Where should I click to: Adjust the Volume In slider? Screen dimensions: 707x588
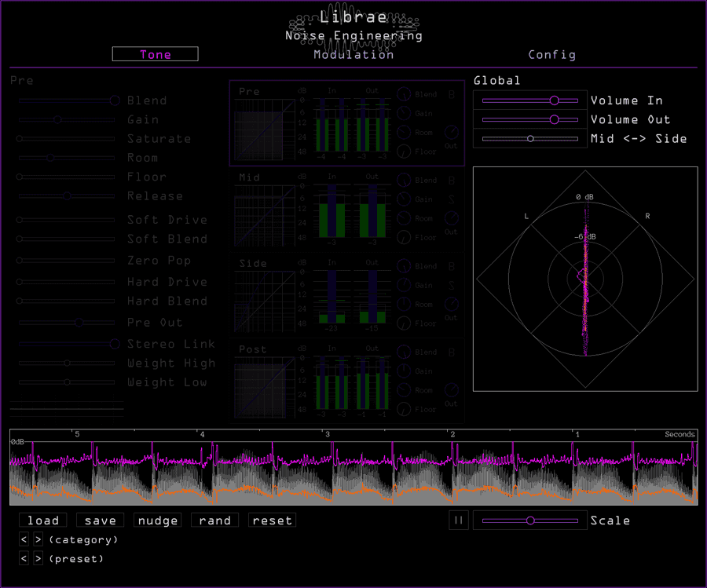click(x=529, y=100)
